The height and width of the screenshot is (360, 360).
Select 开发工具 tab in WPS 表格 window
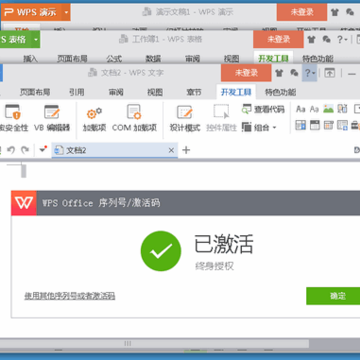(x=273, y=59)
